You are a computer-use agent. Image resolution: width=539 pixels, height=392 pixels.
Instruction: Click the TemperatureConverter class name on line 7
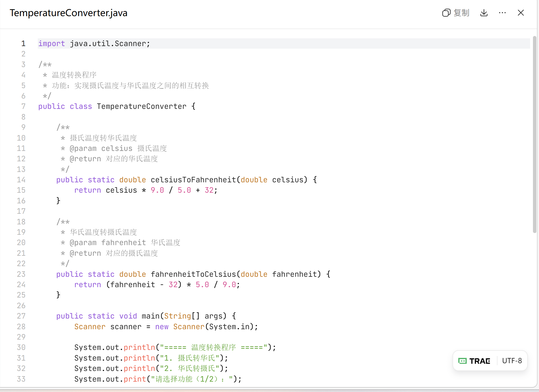pyautogui.click(x=142, y=106)
